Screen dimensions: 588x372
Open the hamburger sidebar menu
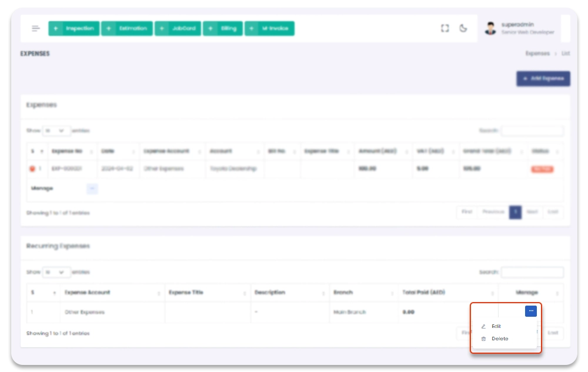click(36, 29)
